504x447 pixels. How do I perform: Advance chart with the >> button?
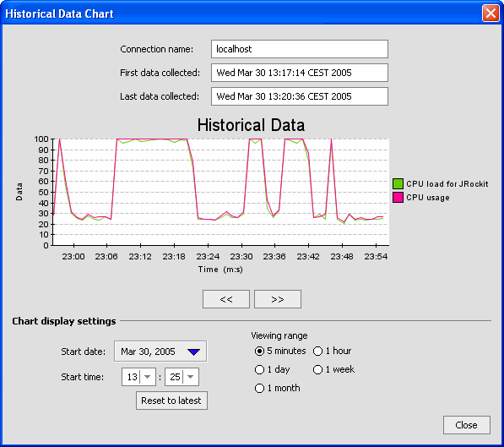(278, 299)
